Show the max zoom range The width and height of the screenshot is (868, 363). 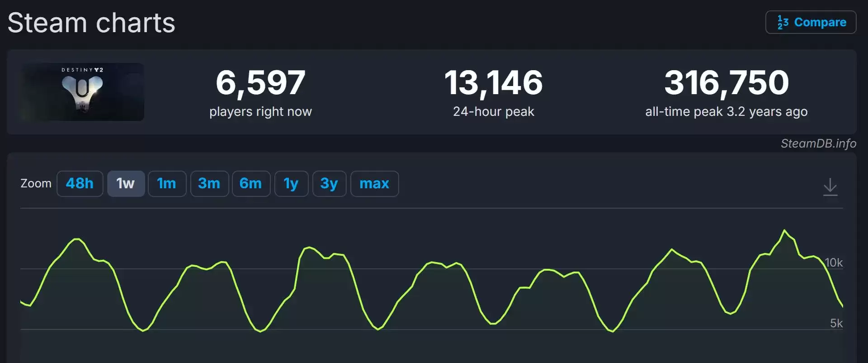(x=374, y=184)
